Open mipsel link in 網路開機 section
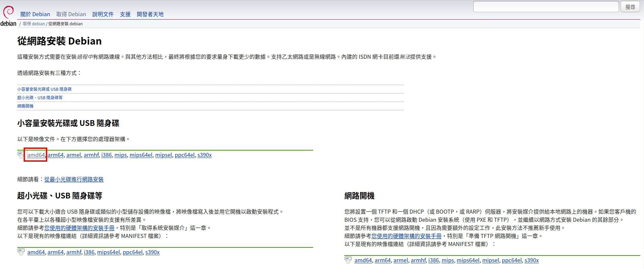 tap(491, 260)
